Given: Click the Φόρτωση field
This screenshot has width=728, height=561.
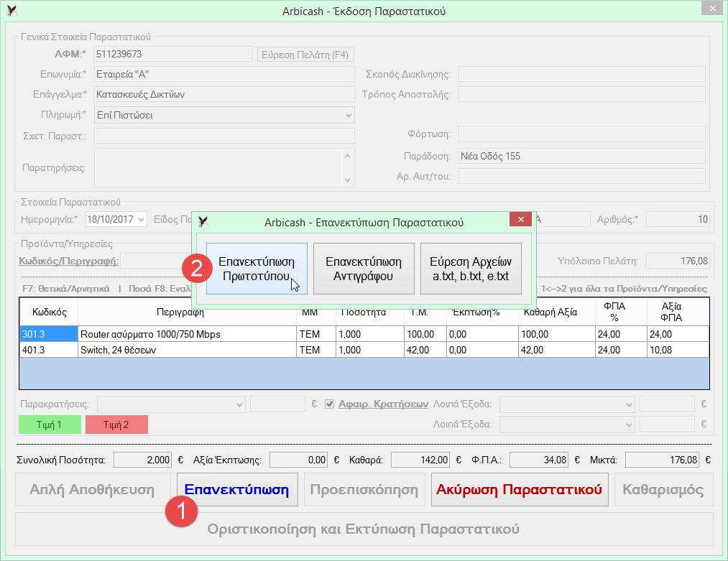Looking at the screenshot, I should coord(581,134).
